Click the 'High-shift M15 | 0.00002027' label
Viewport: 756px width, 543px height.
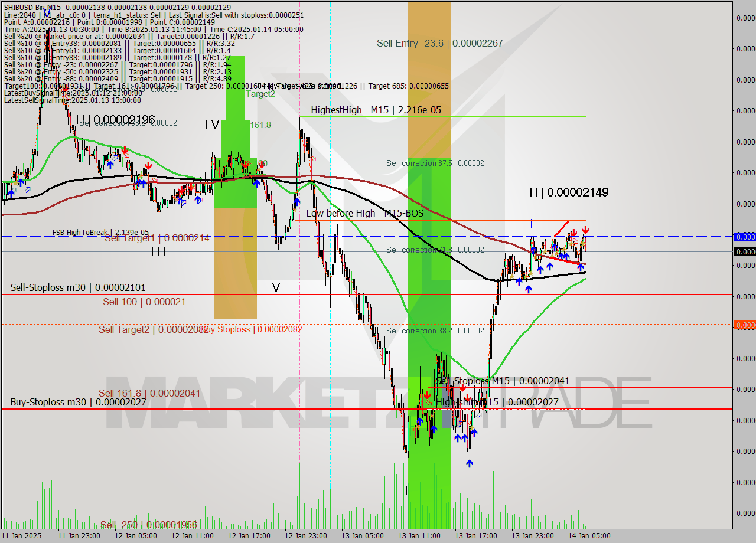tap(497, 402)
